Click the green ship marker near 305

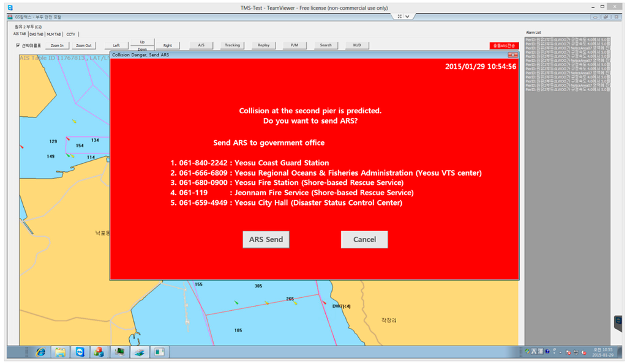tap(236, 302)
